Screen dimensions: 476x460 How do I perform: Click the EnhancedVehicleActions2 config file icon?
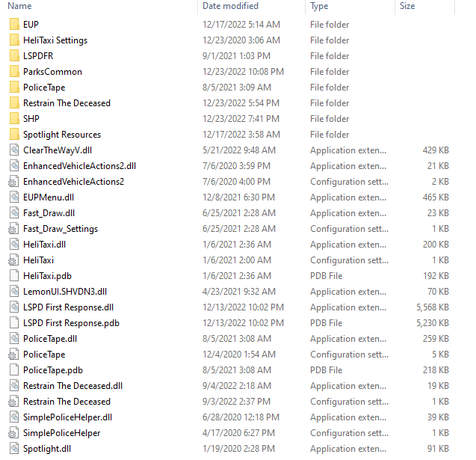[13, 182]
